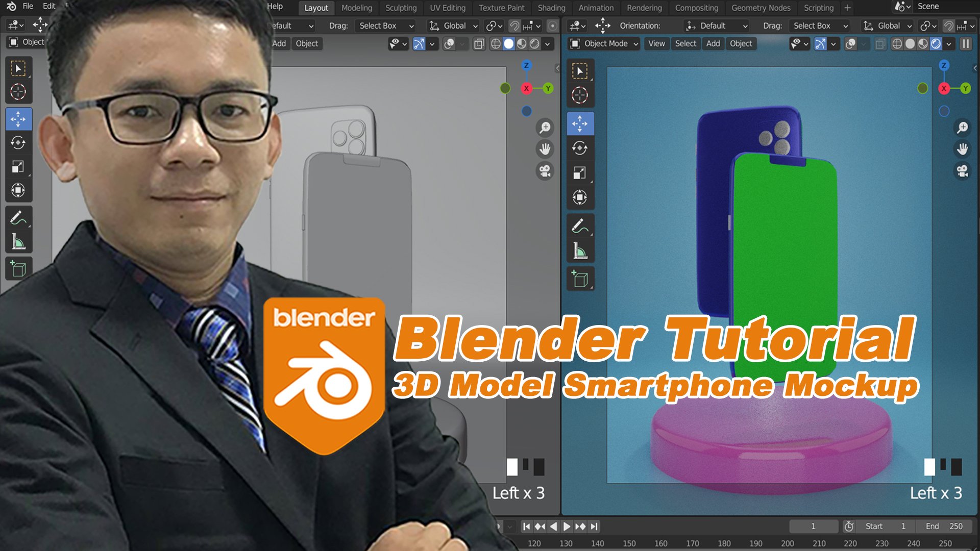The image size is (980, 551).
Task: Select the Measure tool in right viewport
Action: (580, 251)
